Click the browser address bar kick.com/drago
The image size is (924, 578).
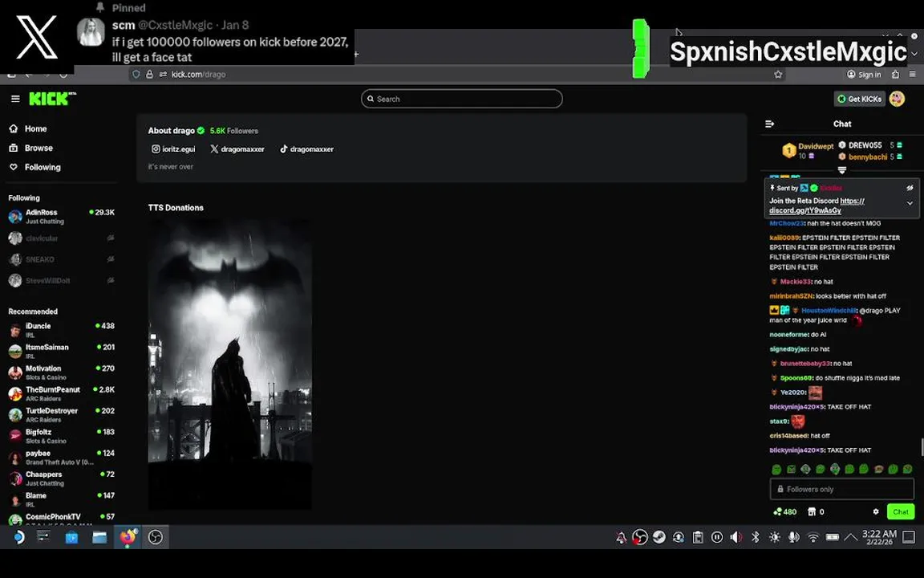pos(459,75)
